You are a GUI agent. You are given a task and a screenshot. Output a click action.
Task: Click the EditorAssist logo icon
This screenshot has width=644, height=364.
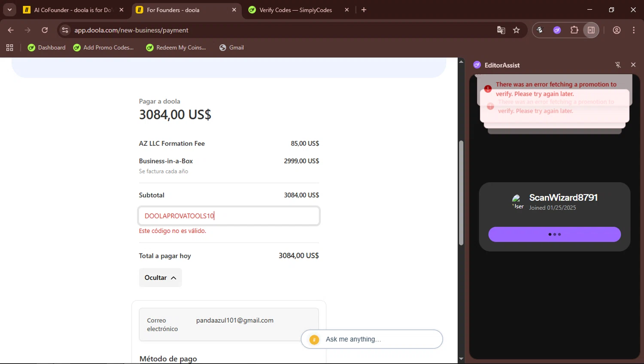coord(477,65)
